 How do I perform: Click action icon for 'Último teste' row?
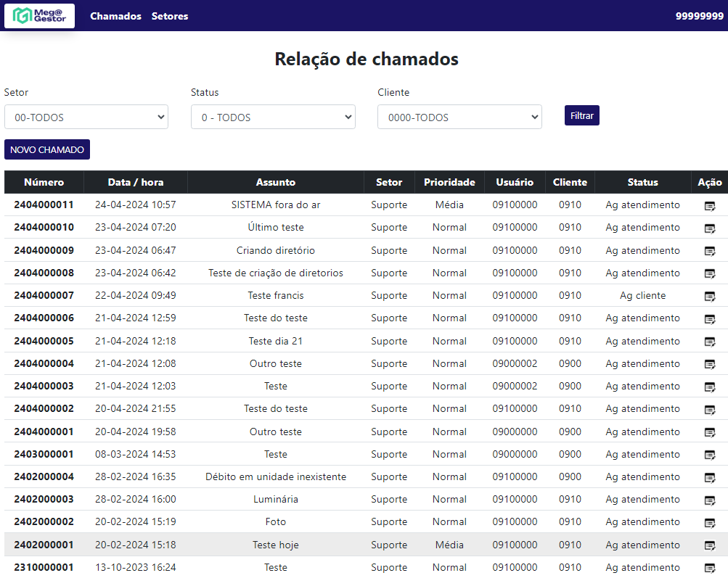pyautogui.click(x=709, y=228)
